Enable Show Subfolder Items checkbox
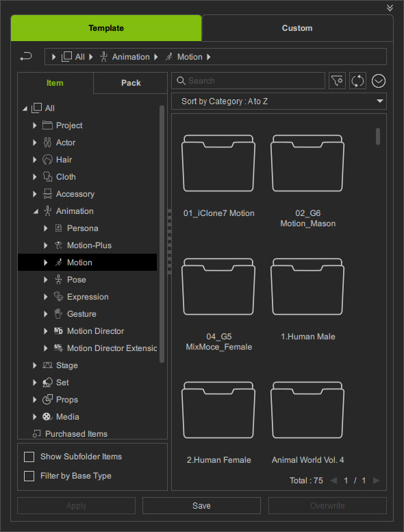 (29, 457)
